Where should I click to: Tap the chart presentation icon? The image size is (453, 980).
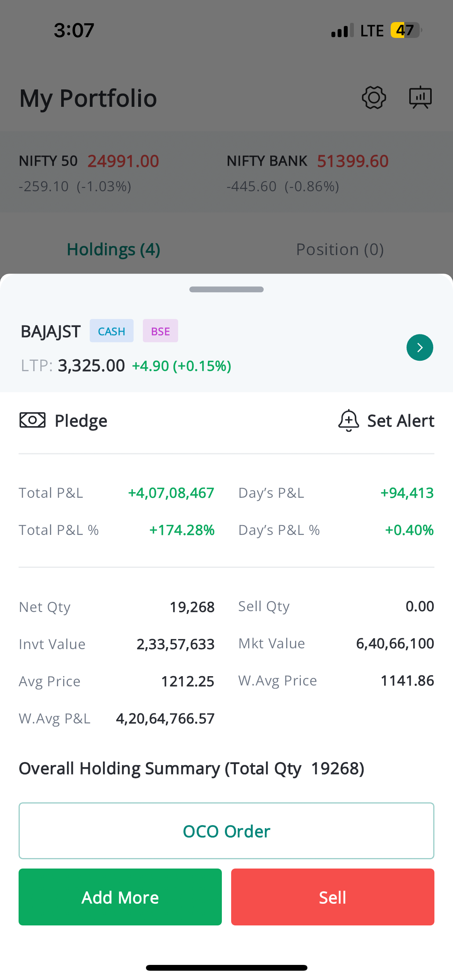(x=420, y=98)
